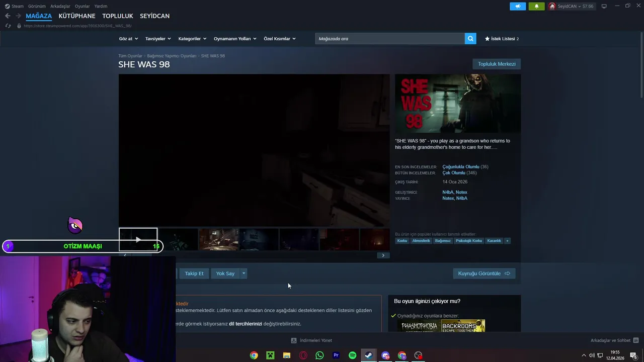Click the Takip Et button

coord(194,274)
